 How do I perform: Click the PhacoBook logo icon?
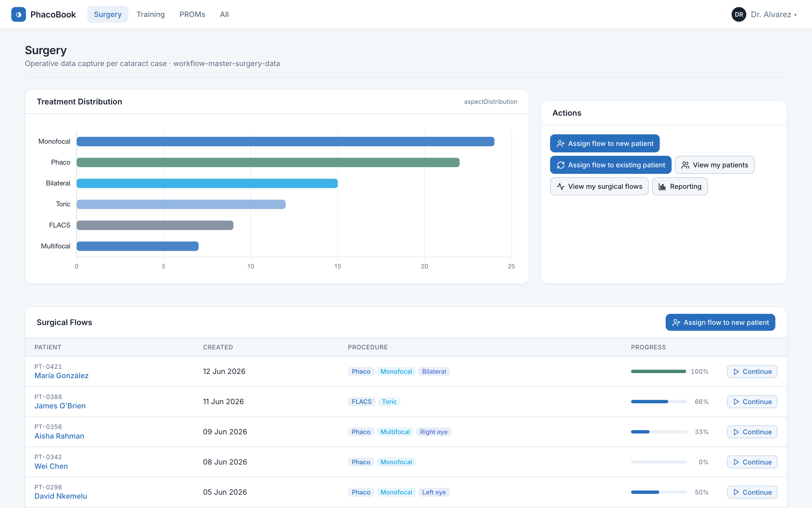[x=18, y=14]
